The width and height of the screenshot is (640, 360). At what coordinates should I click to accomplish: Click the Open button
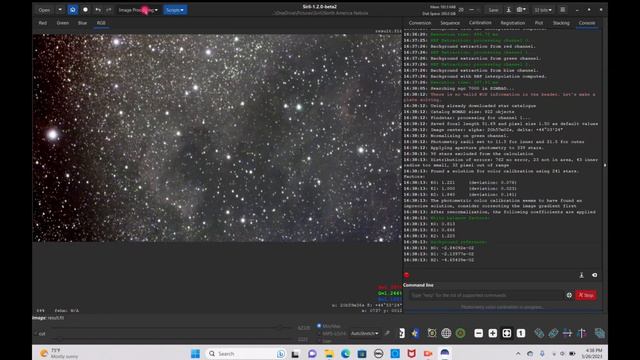(44, 10)
